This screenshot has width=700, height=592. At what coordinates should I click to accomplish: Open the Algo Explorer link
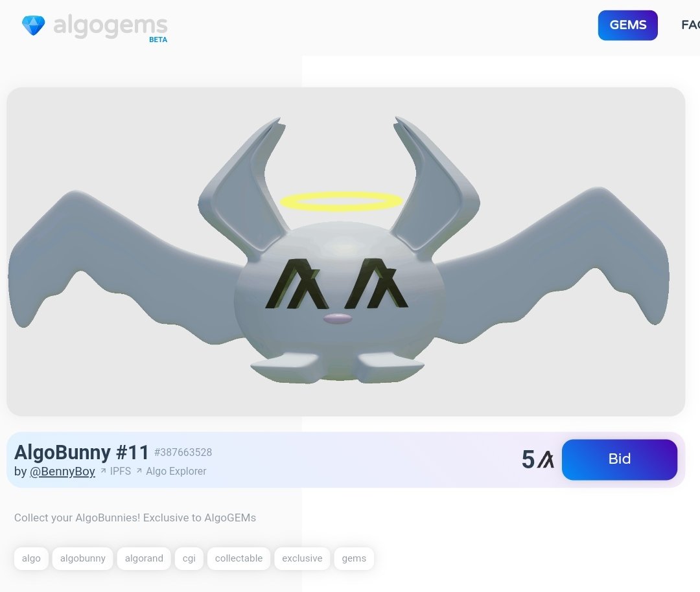pos(176,471)
